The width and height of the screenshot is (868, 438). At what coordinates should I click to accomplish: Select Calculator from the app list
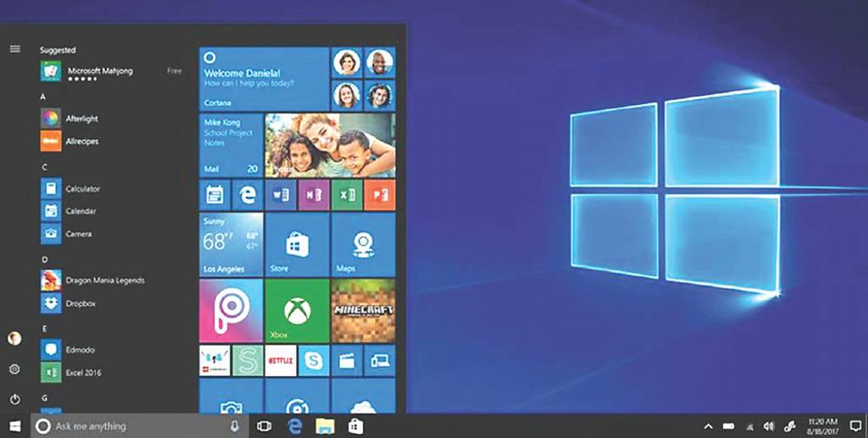pyautogui.click(x=82, y=189)
